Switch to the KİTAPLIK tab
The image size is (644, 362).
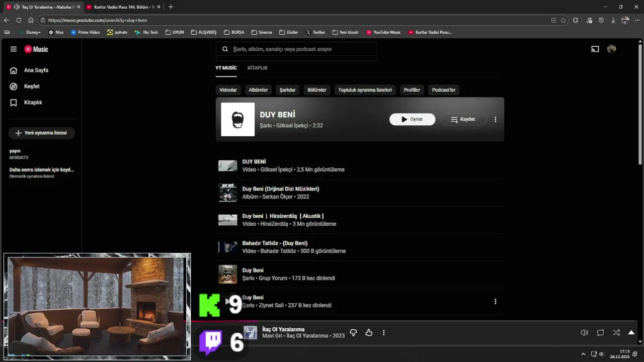tap(258, 68)
